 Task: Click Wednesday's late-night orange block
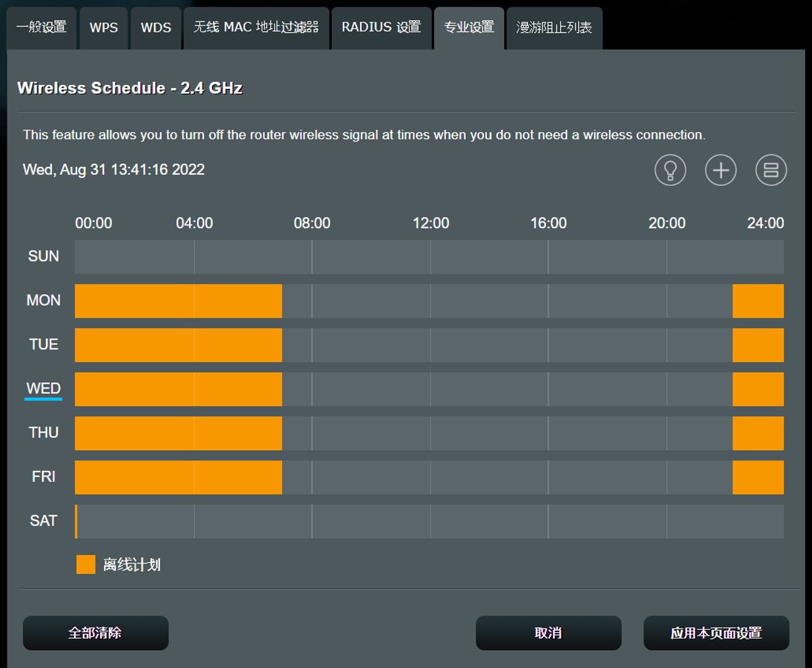pyautogui.click(x=758, y=389)
